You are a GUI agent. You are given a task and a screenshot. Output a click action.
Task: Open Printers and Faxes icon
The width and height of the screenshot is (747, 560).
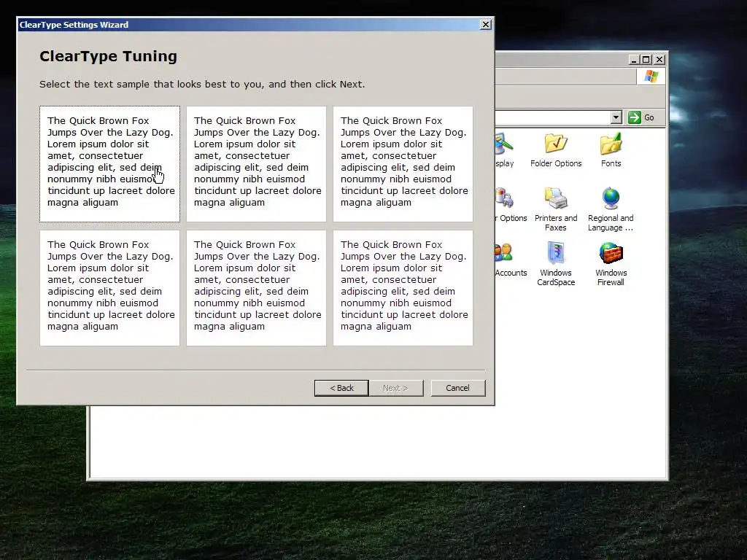[556, 209]
